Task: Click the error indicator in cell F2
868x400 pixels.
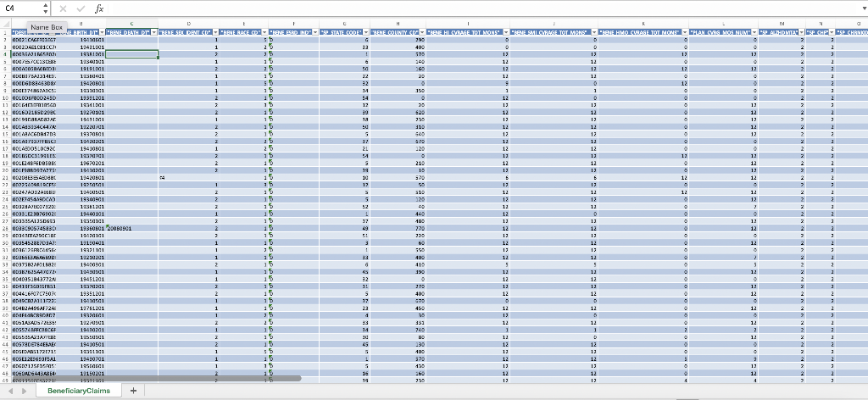Action: [271, 40]
